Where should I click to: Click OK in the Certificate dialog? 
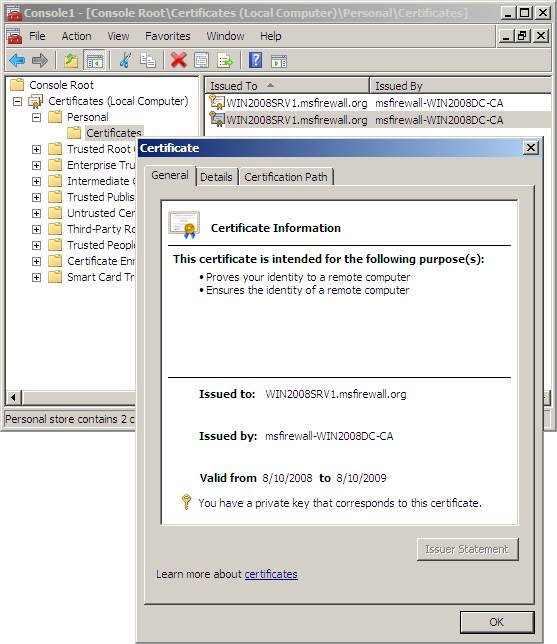497,622
